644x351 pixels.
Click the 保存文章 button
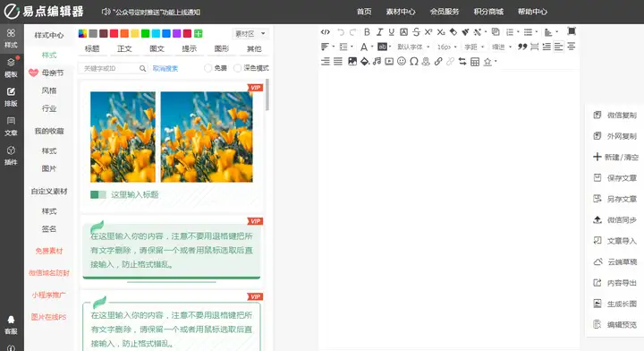pyautogui.click(x=614, y=178)
